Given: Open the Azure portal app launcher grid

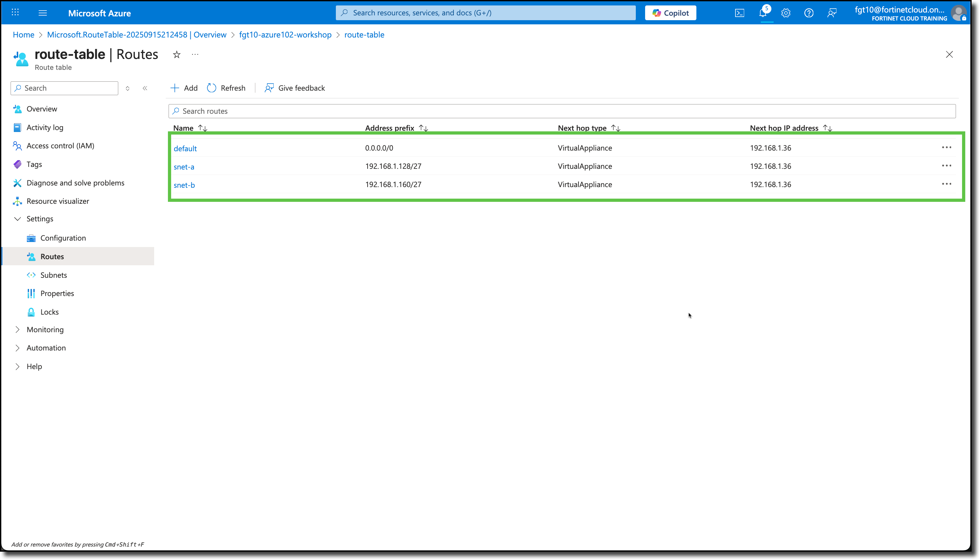Looking at the screenshot, I should 15,12.
